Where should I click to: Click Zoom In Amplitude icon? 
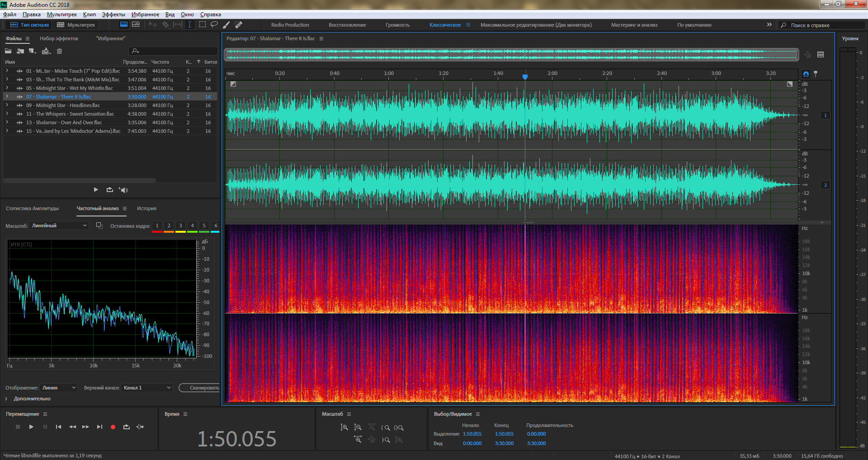[344, 427]
